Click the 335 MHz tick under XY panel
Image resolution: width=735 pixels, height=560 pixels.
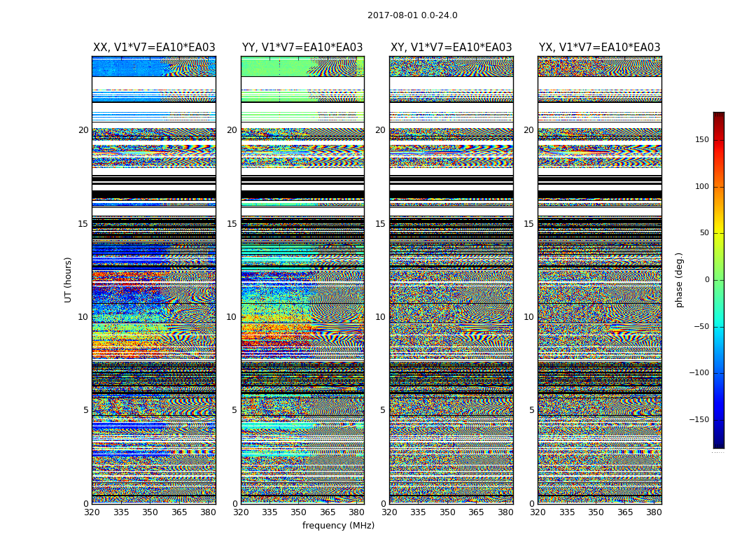click(418, 512)
